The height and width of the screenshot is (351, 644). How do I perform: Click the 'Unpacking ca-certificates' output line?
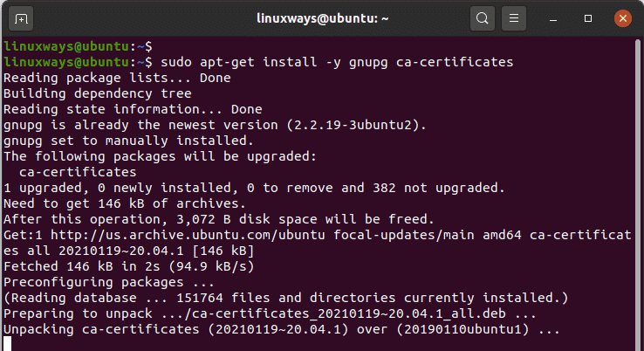tap(281, 330)
